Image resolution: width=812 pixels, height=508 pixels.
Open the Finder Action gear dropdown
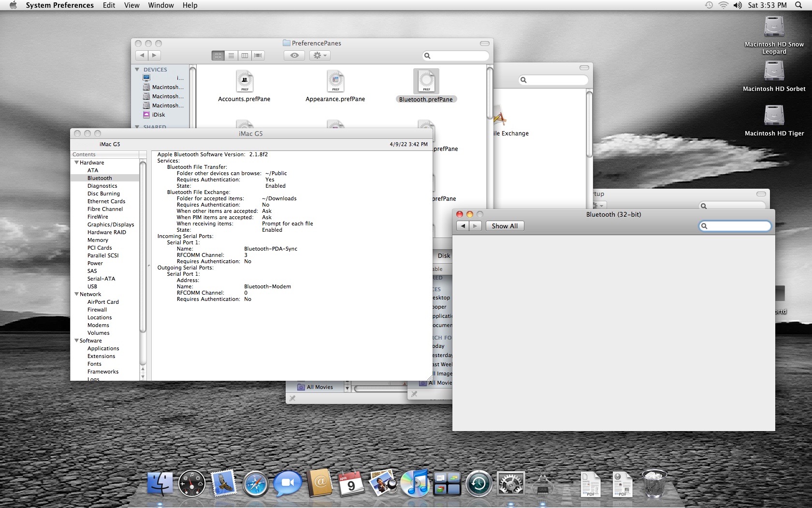(x=320, y=56)
